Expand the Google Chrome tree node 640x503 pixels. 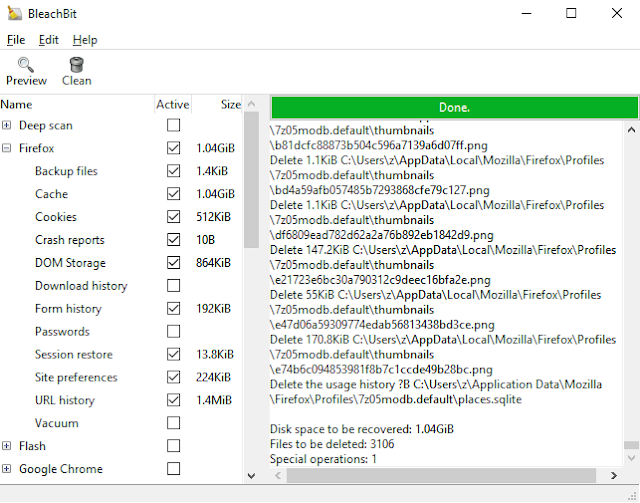pyautogui.click(x=7, y=469)
